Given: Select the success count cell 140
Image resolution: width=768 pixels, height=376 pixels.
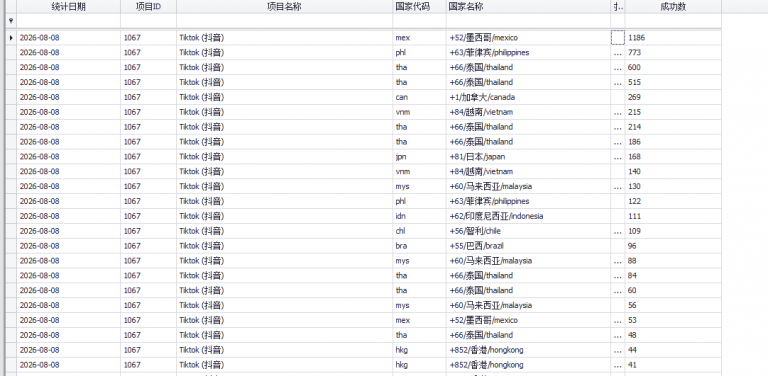Looking at the screenshot, I should coord(673,171).
